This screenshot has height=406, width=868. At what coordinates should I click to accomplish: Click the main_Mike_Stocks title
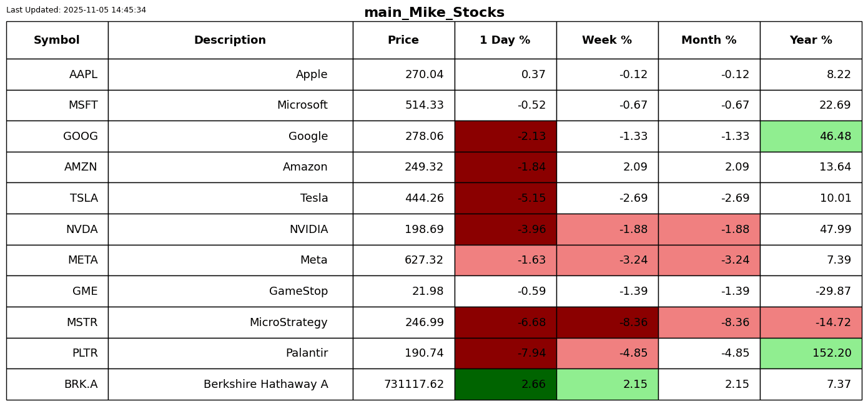click(x=434, y=12)
